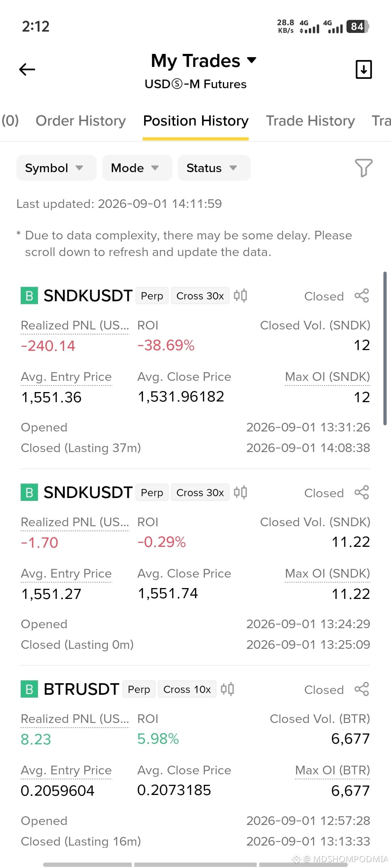Share the second SNDKUSDT closed position

click(362, 492)
